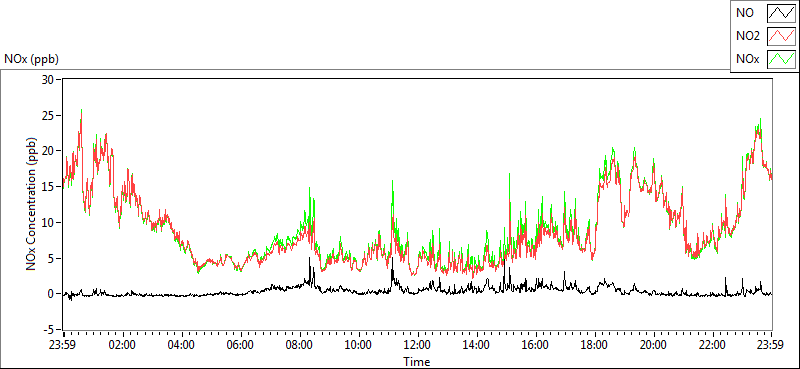The image size is (800, 369).
Task: Click the -5 y-axis minimum value
Action: point(50,330)
